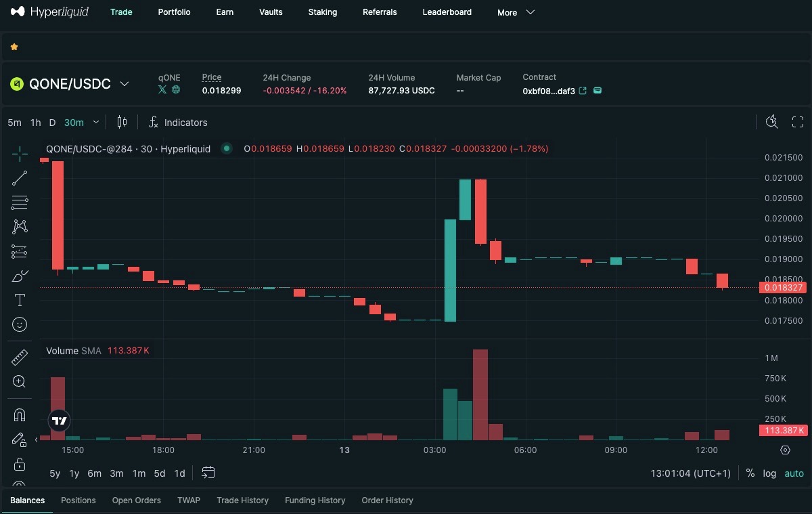Select the trend line drawing tool

coord(20,178)
